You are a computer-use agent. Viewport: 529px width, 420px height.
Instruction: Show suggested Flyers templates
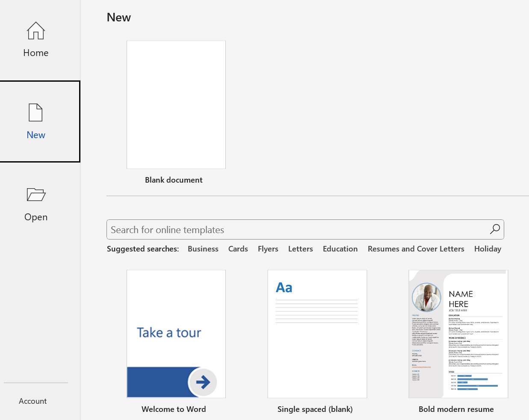268,249
